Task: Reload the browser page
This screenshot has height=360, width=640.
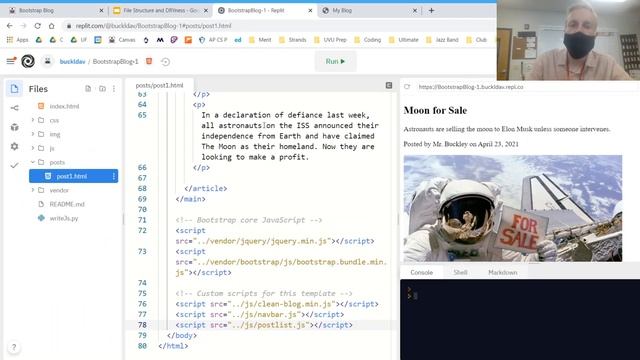Action: [38, 26]
